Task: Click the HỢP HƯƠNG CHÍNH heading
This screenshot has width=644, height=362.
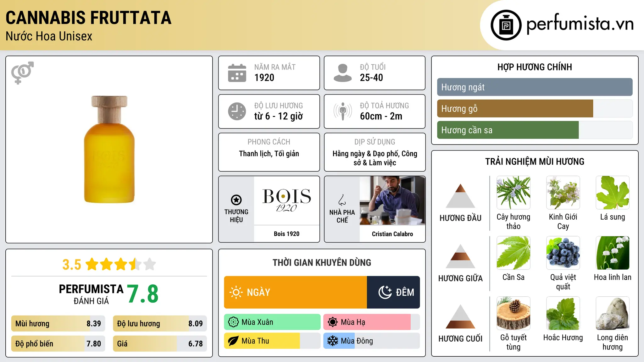Action: [x=535, y=67]
